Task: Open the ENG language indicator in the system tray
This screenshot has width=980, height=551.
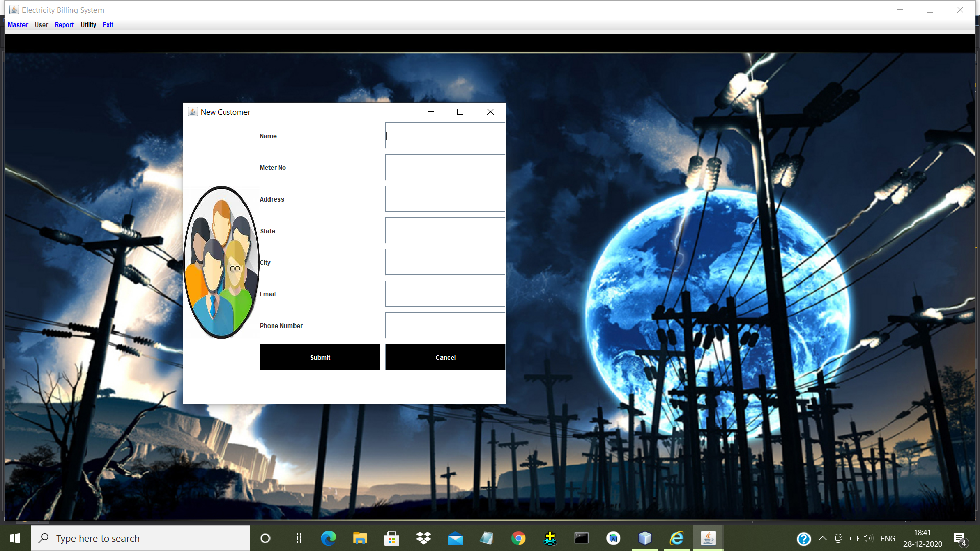Action: 888,538
